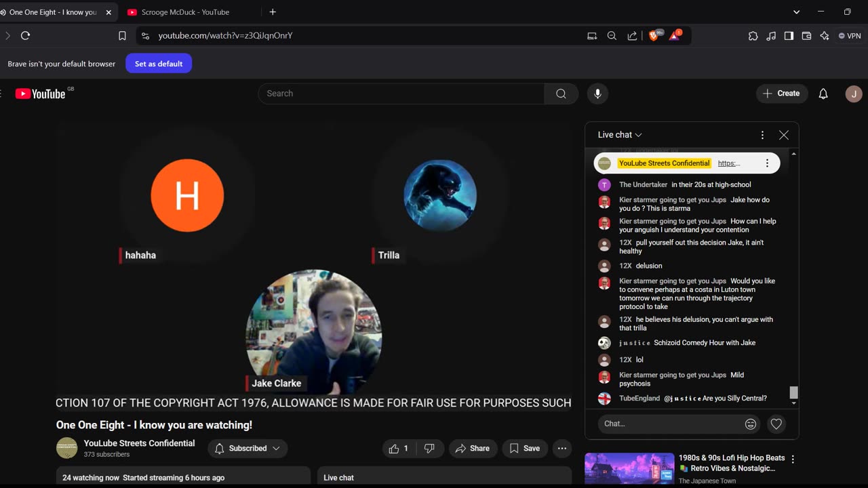The image size is (868, 488).
Task: Dislike this livestream
Action: [x=429, y=448]
